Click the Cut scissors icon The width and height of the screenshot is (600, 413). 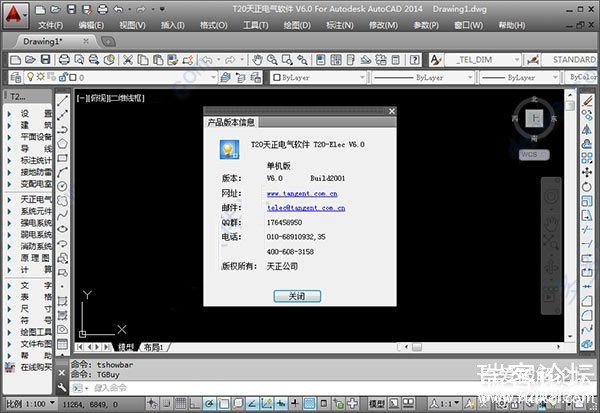(128, 60)
